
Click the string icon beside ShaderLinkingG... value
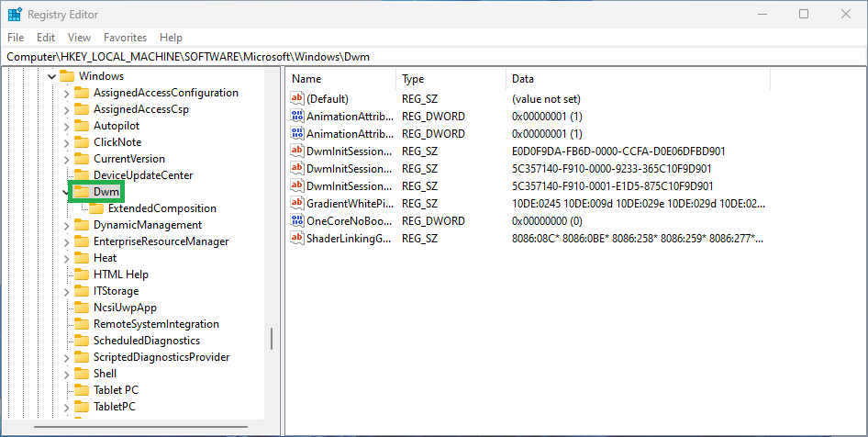(297, 238)
